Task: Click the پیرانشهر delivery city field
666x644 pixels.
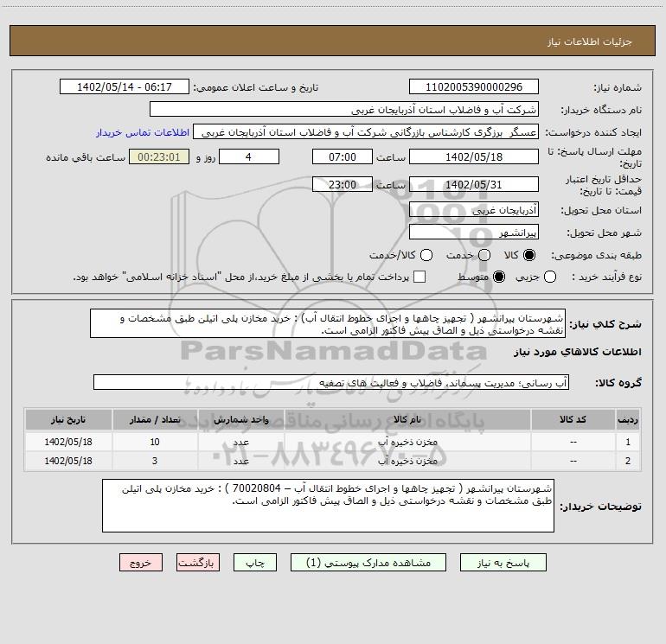Action: (x=474, y=233)
